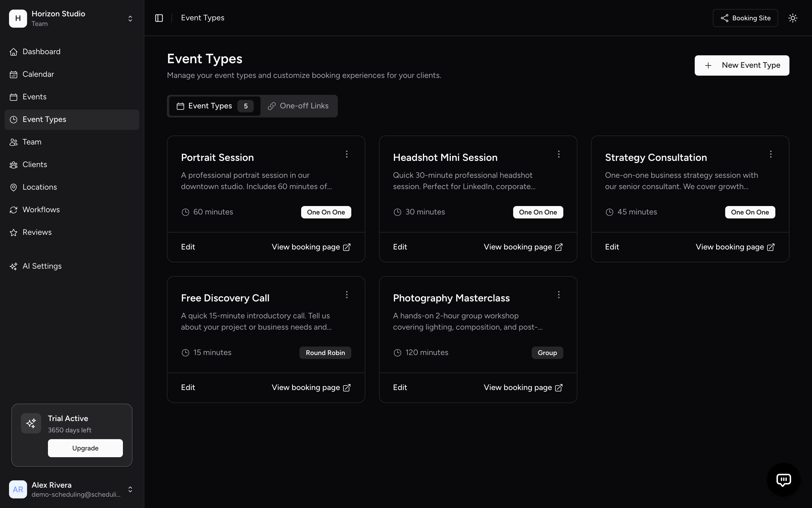Open the chat support bubble
Viewport: 812px width, 508px height.
[x=784, y=479]
